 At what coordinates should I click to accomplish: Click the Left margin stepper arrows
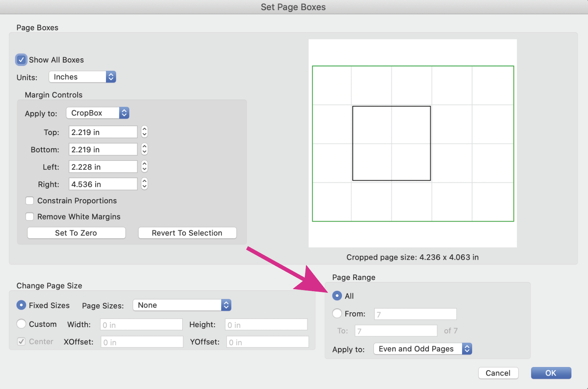(x=144, y=166)
